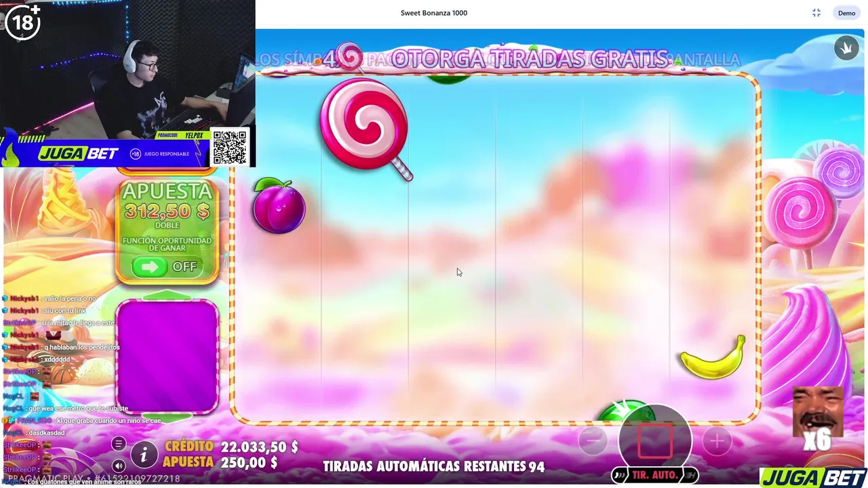
Task: Click the JUGABET logo in webcam banner
Action: 79,154
